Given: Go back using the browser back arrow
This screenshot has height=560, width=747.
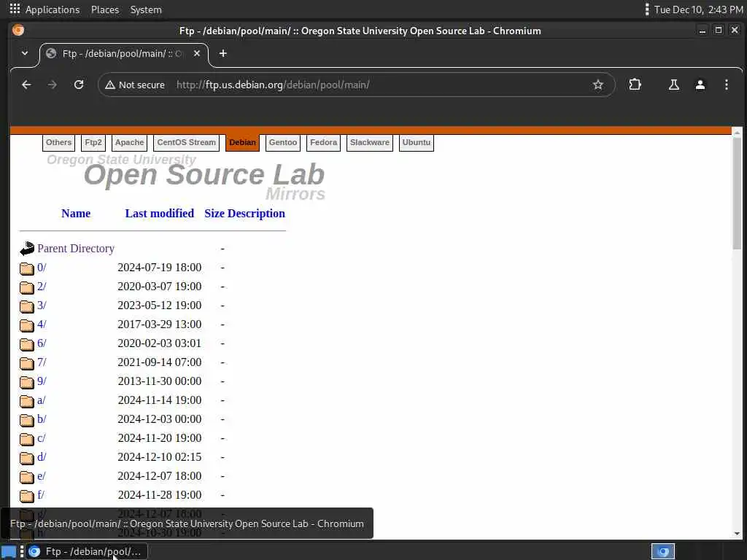Looking at the screenshot, I should pos(27,85).
